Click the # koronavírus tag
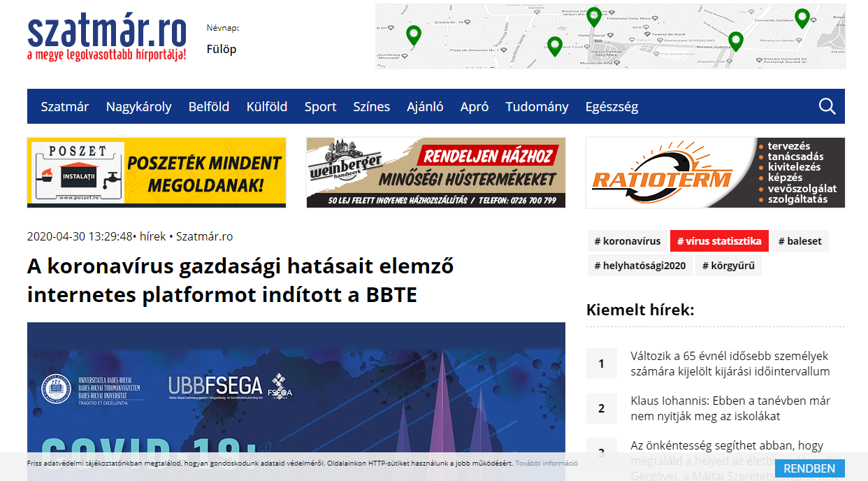Viewport: 868px width, 481px height. pyautogui.click(x=627, y=241)
